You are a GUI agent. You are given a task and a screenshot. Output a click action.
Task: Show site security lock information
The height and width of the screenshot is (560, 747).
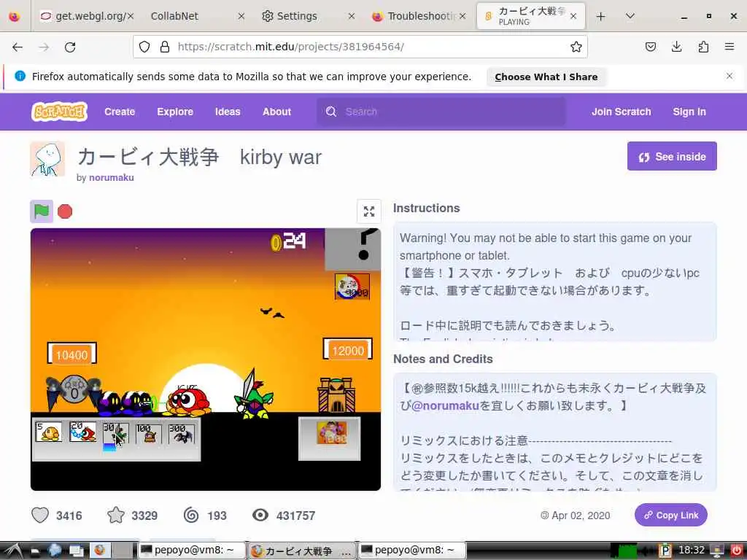[x=165, y=47]
